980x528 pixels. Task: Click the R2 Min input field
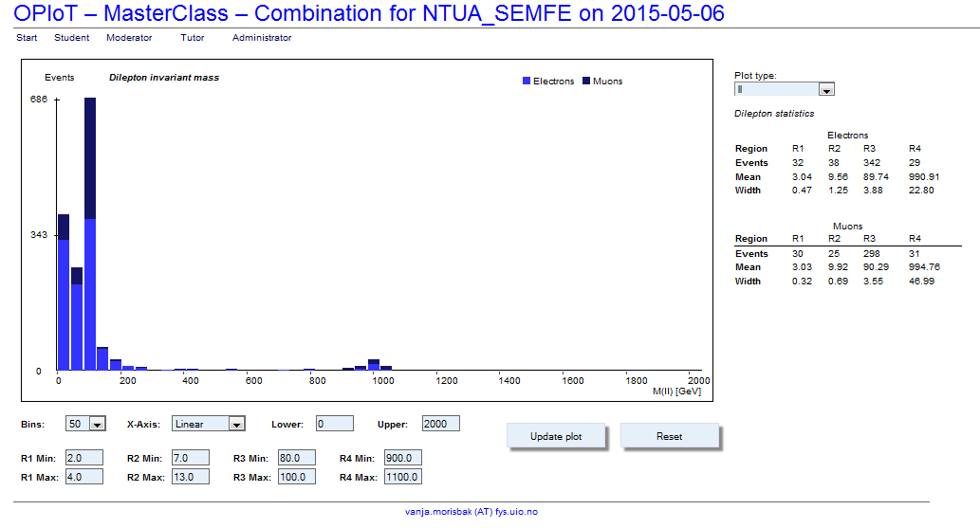click(x=191, y=458)
